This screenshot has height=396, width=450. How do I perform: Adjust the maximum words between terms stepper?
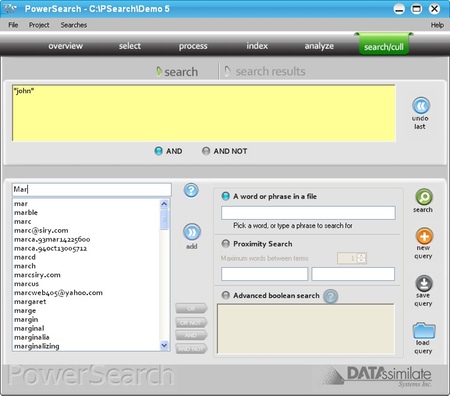point(362,258)
